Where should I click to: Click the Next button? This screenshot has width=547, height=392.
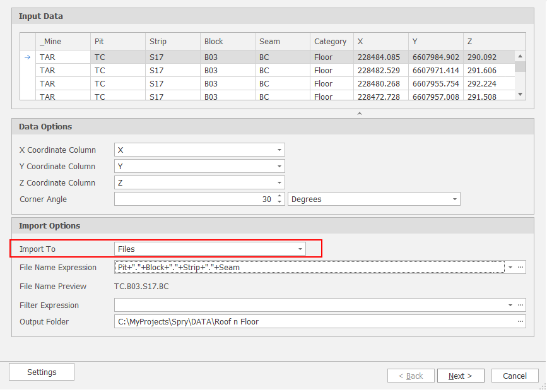(x=461, y=376)
